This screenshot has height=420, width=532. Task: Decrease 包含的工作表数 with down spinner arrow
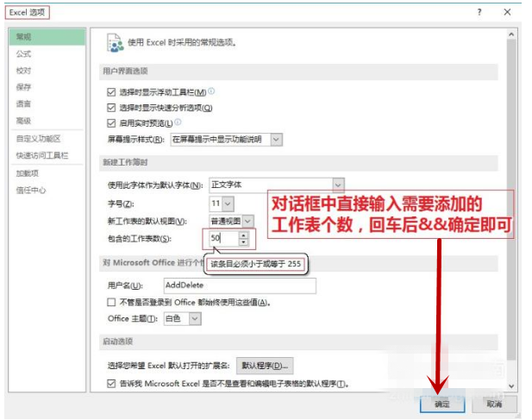point(244,241)
